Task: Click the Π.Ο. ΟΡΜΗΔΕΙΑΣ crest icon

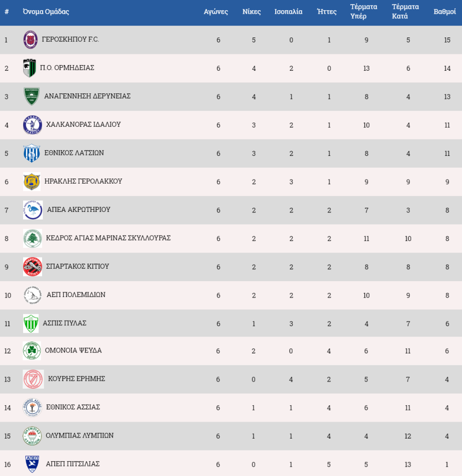Action: click(29, 68)
